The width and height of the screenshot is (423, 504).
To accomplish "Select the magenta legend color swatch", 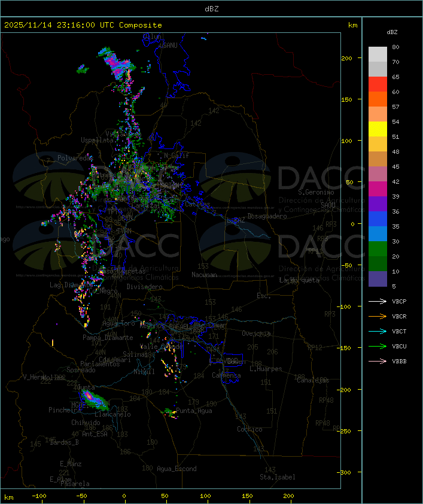I will click(x=378, y=189).
